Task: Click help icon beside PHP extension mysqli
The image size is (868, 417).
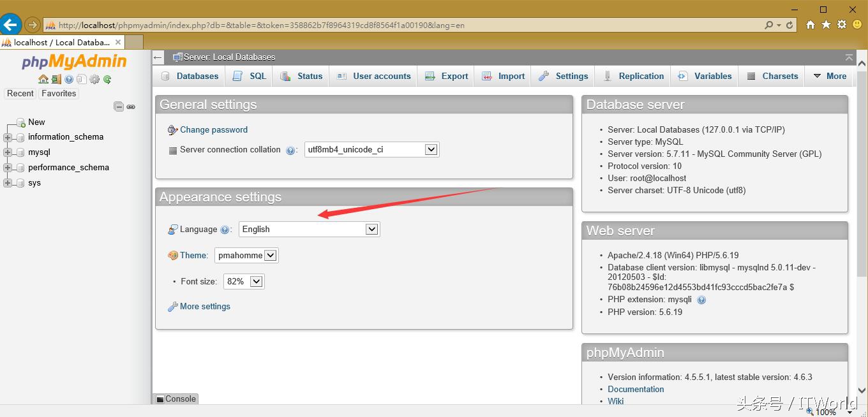Action: (701, 300)
